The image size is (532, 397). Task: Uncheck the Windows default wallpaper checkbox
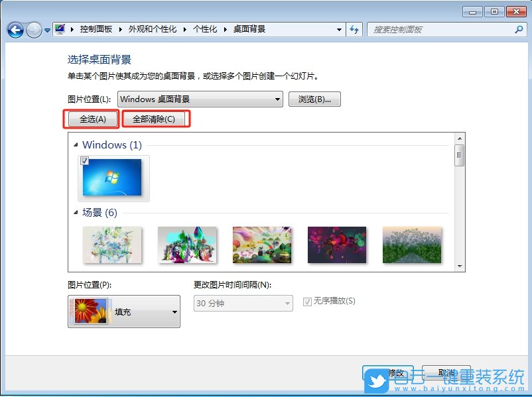click(x=83, y=160)
